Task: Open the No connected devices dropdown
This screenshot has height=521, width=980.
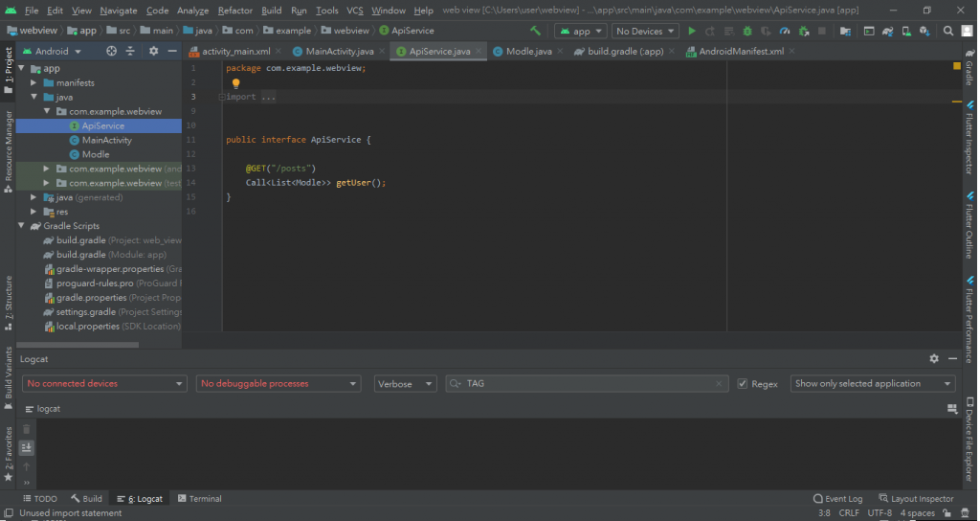Action: 104,383
